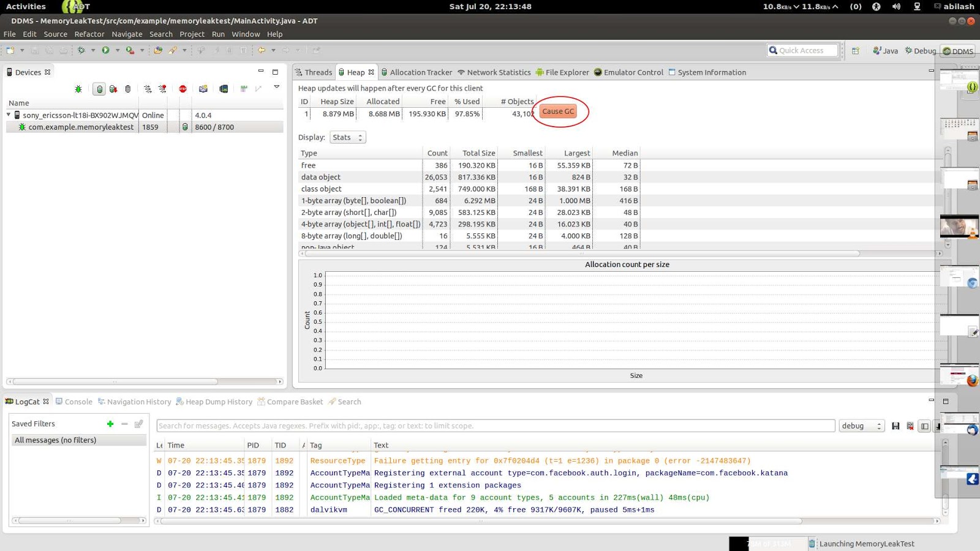The width and height of the screenshot is (980, 551).
Task: Capture a device screenshot with the camera icon
Action: coord(202,89)
